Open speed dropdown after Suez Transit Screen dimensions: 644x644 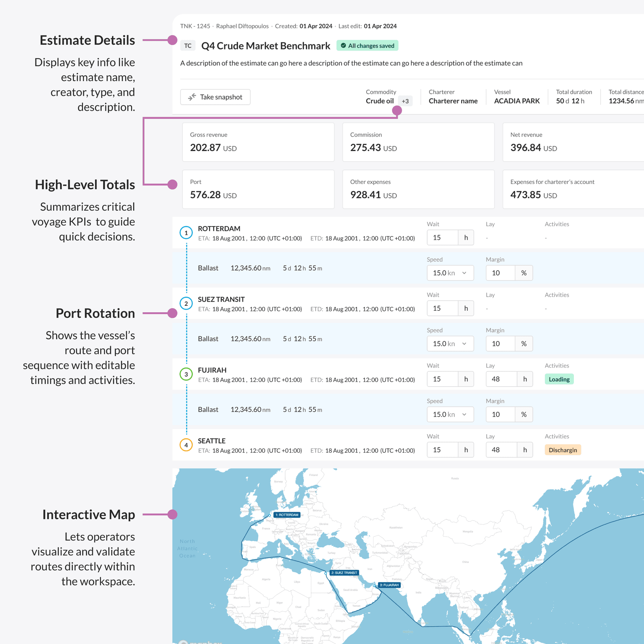450,344
